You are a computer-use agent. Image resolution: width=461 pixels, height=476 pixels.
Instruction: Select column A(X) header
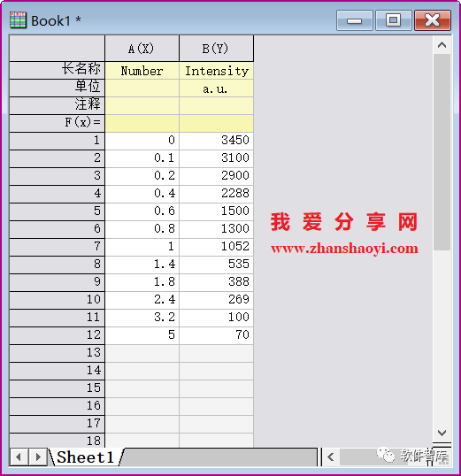click(142, 49)
